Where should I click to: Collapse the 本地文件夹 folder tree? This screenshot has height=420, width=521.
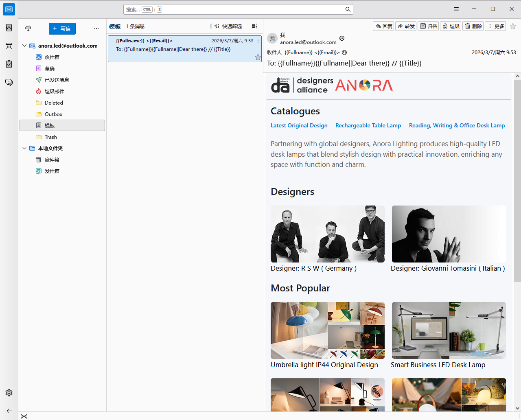[x=24, y=149]
